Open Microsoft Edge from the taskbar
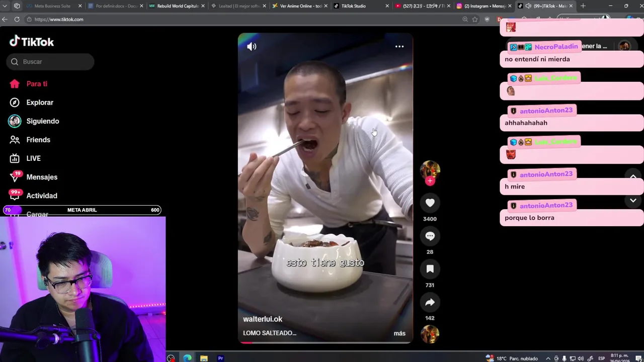The width and height of the screenshot is (644, 362). [187, 358]
